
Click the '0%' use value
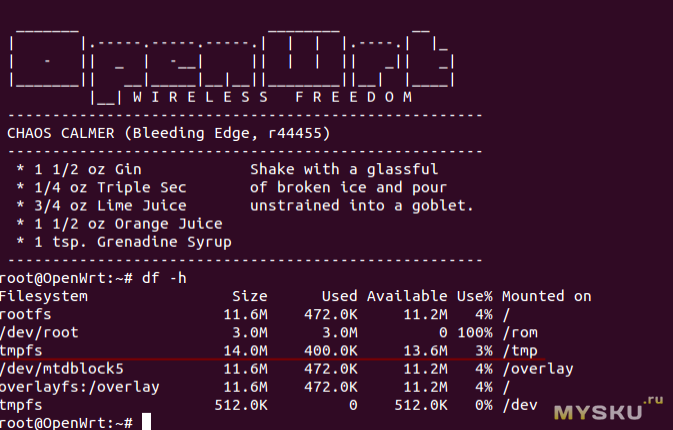(x=484, y=405)
